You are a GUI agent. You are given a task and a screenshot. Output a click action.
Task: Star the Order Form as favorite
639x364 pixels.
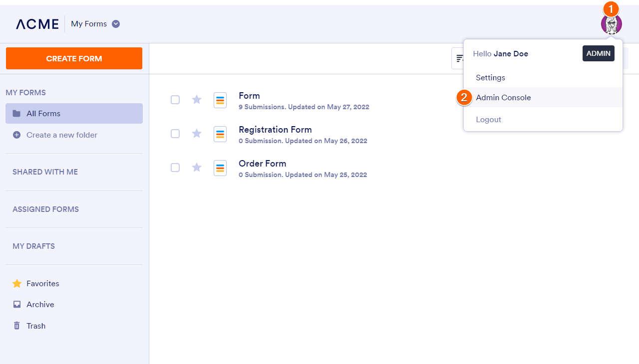[197, 168]
